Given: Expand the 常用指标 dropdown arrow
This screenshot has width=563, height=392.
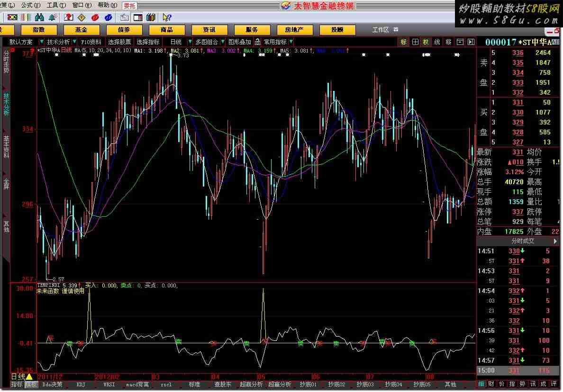Looking at the screenshot, I should (291, 42).
